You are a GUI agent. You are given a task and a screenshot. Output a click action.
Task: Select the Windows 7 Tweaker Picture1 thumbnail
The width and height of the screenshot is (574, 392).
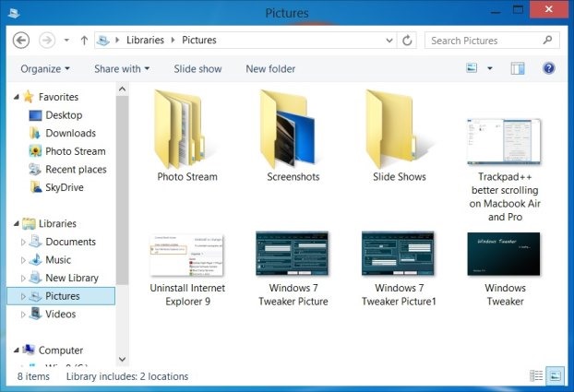[398, 254]
